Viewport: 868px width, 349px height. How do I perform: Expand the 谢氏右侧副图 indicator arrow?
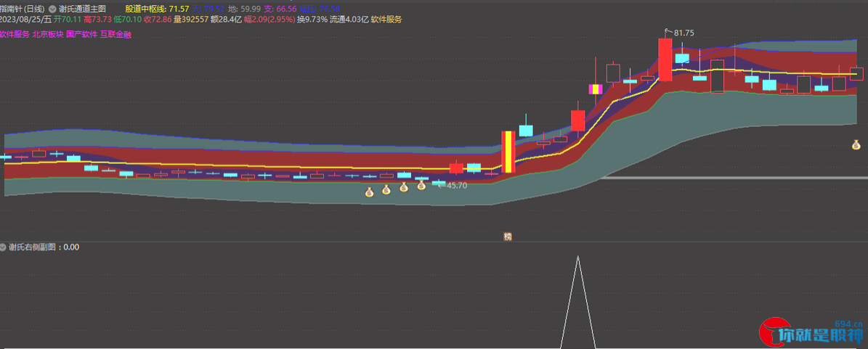point(4,247)
